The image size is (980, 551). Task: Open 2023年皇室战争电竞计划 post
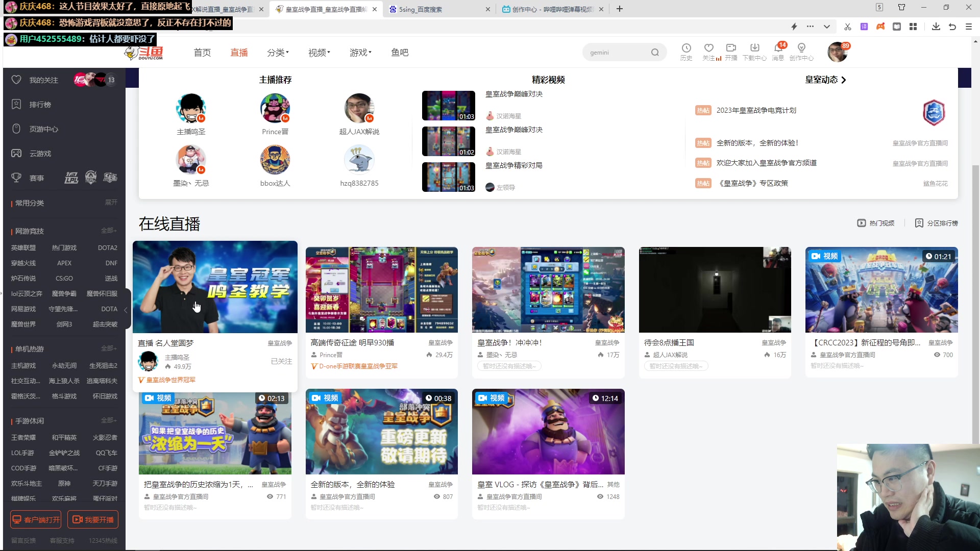point(756,110)
